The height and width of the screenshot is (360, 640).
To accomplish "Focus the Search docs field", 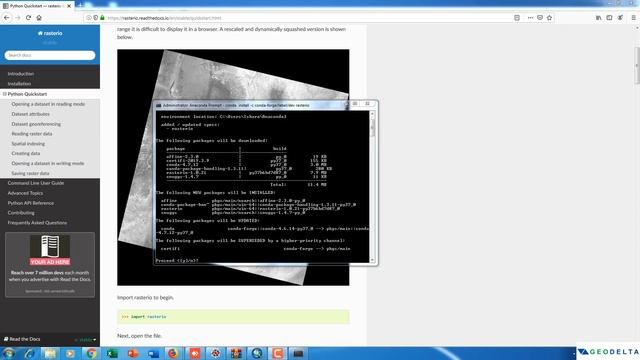I will coord(50,55).
